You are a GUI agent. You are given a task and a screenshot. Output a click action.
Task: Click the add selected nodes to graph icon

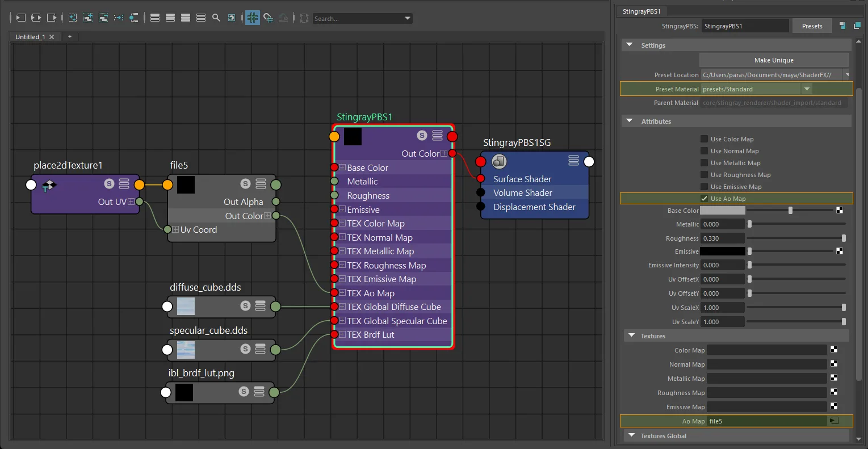[88, 18]
